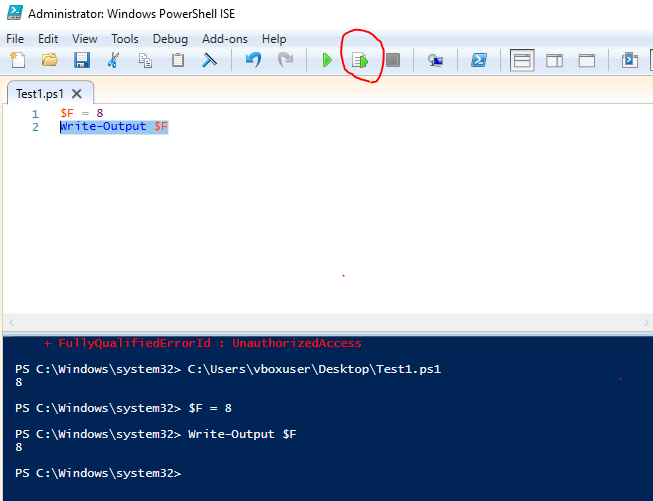Save the script with the floppy disk icon
The image size is (653, 501).
click(x=82, y=60)
